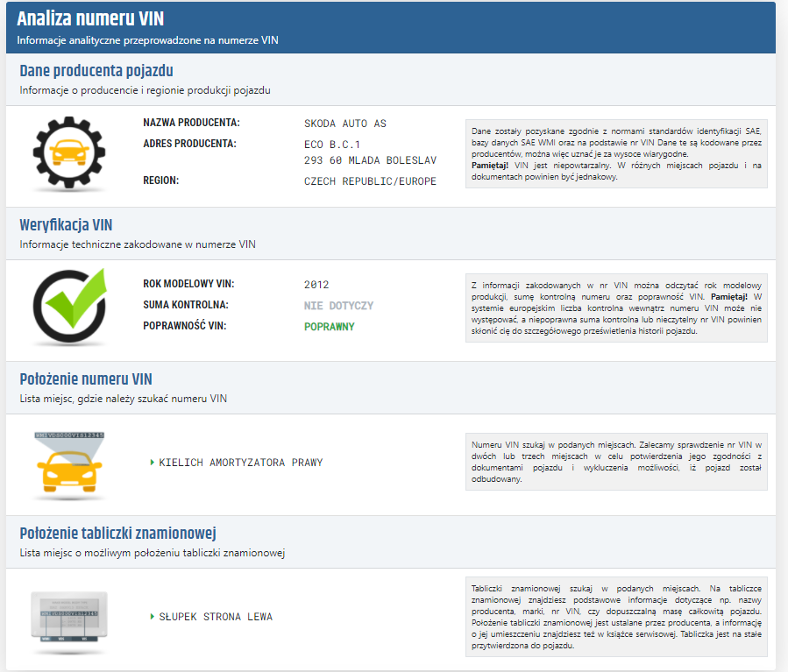
Task: Click the green POPRAWNY status text
Action: pos(329,327)
